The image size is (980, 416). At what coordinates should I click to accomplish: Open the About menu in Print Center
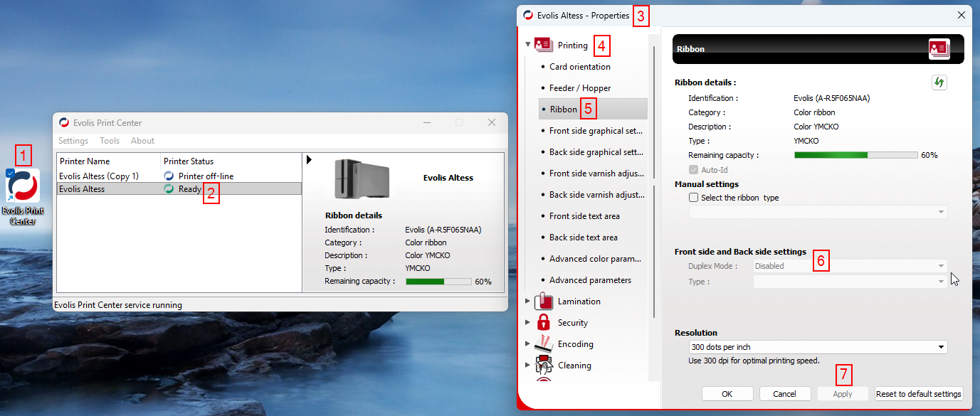142,141
